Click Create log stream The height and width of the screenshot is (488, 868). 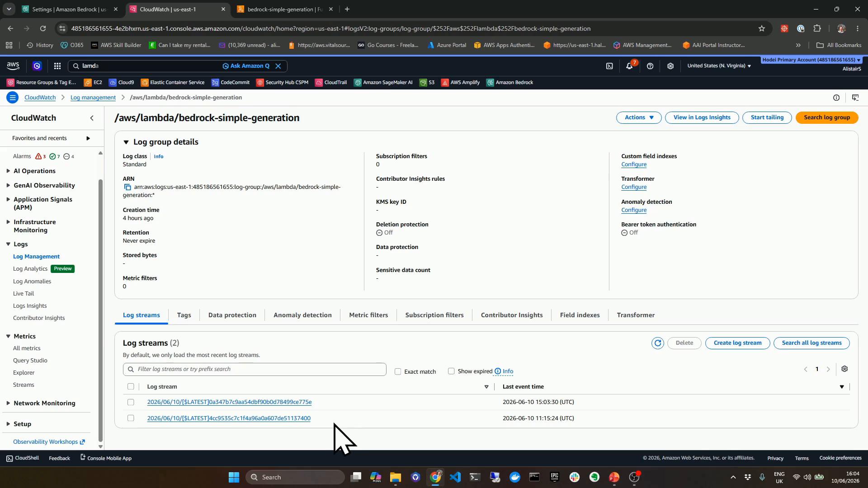[737, 343]
